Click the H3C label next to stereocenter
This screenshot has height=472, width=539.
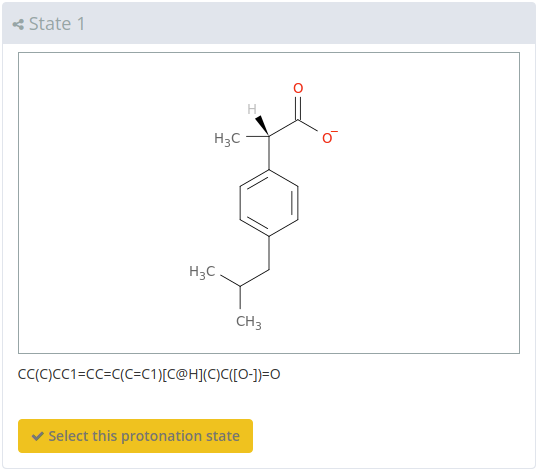pyautogui.click(x=227, y=139)
